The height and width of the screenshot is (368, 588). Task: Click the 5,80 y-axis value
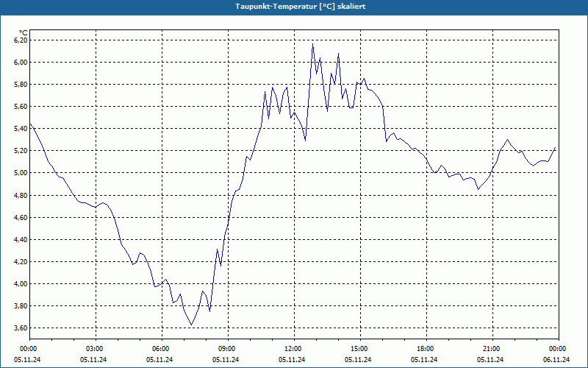(x=21, y=85)
